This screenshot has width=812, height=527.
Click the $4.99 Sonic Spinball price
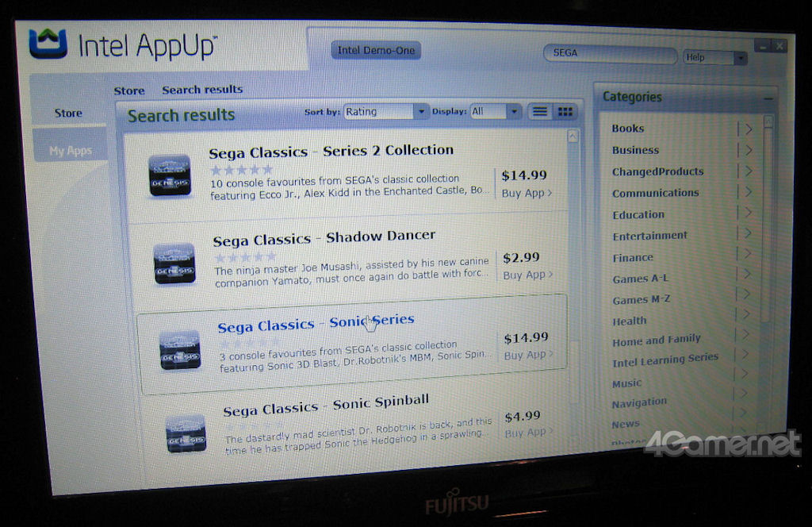tap(523, 416)
